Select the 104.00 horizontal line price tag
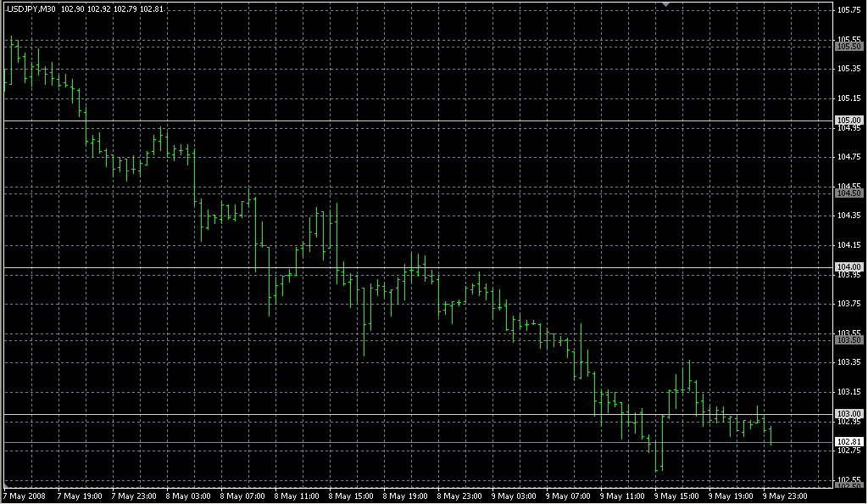The width and height of the screenshot is (868, 504). (x=849, y=267)
